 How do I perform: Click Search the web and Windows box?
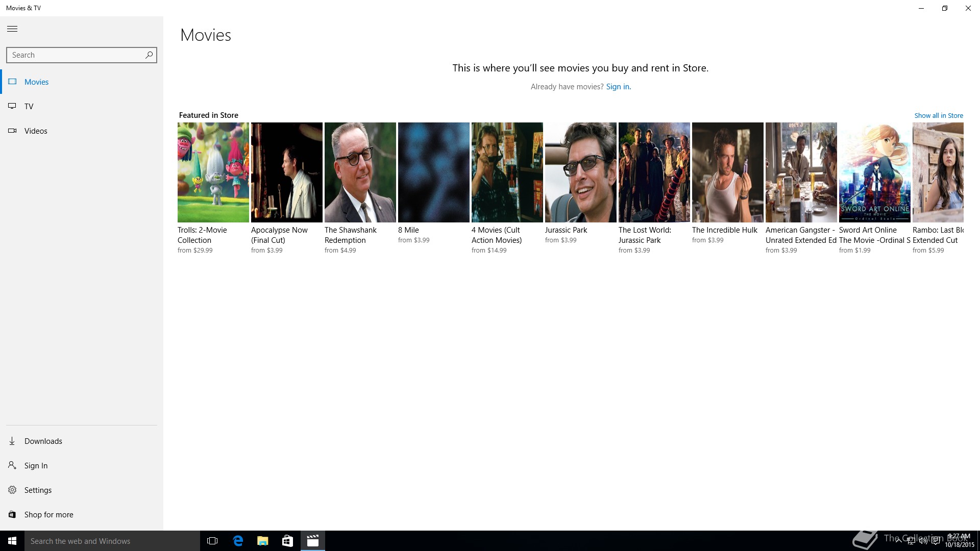(x=112, y=541)
